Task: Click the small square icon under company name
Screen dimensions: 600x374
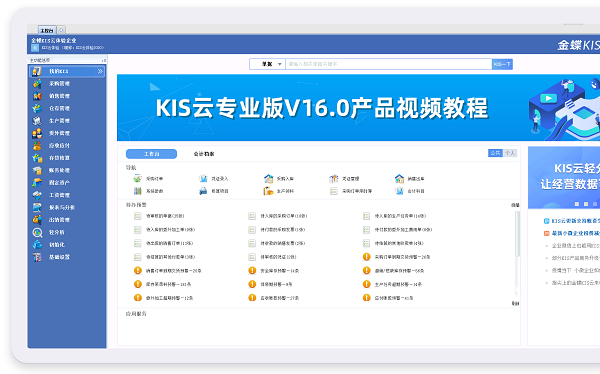Action: (x=35, y=48)
